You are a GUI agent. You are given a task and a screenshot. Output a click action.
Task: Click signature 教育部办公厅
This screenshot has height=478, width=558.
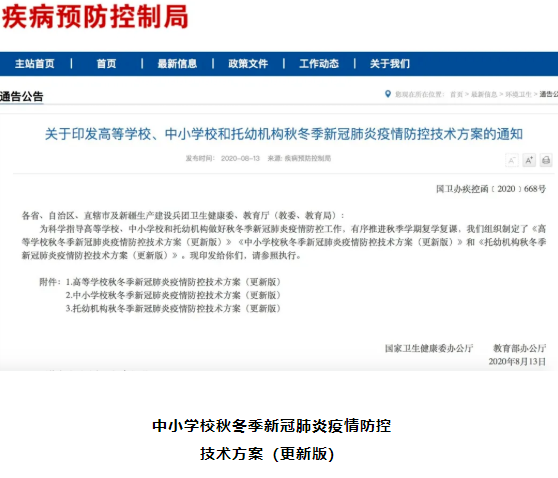[x=519, y=348]
